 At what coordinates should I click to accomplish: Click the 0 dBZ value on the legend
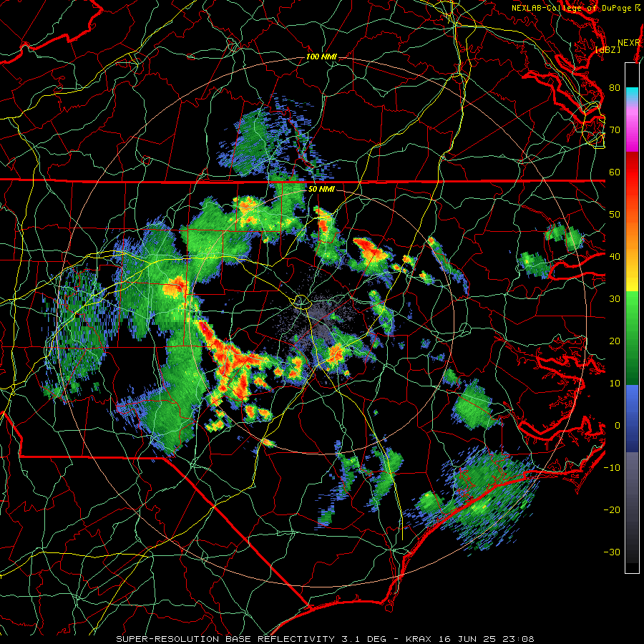point(618,426)
